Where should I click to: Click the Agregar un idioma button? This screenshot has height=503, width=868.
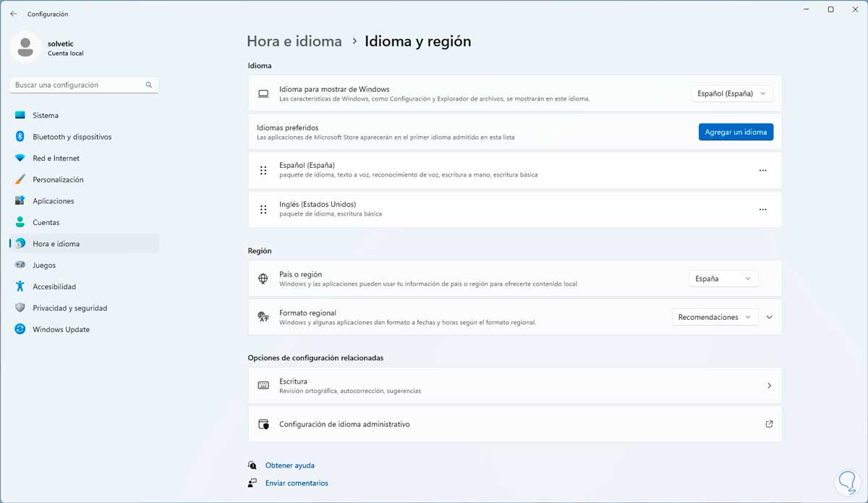[736, 132]
